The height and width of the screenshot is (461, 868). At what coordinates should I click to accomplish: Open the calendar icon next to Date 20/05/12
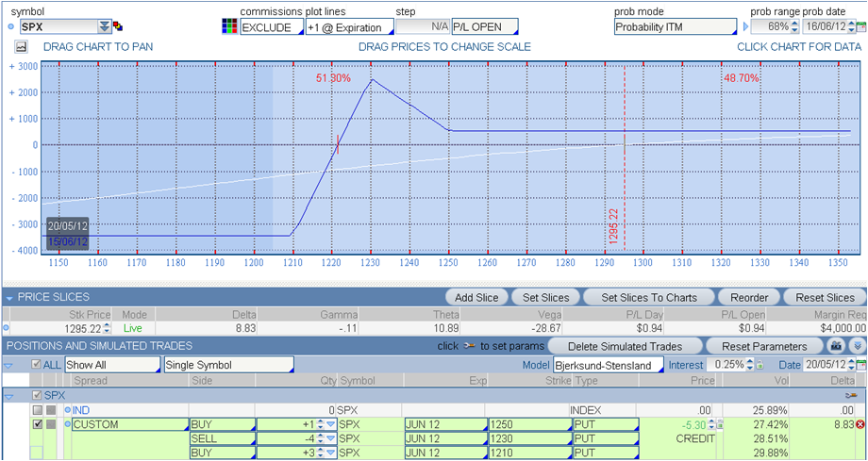click(861, 365)
